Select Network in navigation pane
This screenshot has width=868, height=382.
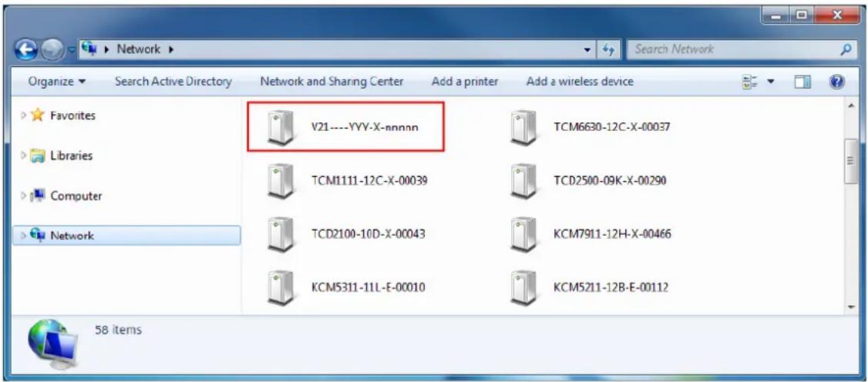point(72,236)
